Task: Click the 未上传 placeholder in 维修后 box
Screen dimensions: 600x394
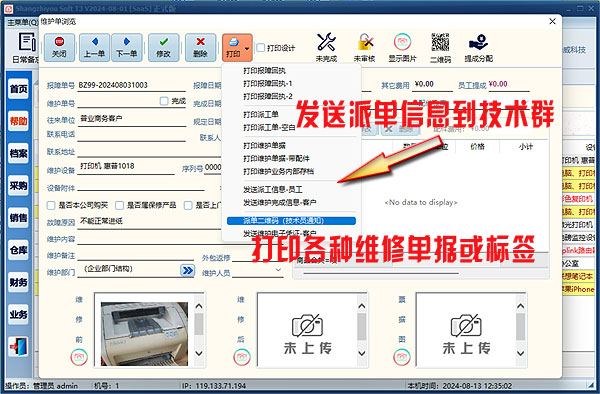Action: (307, 335)
